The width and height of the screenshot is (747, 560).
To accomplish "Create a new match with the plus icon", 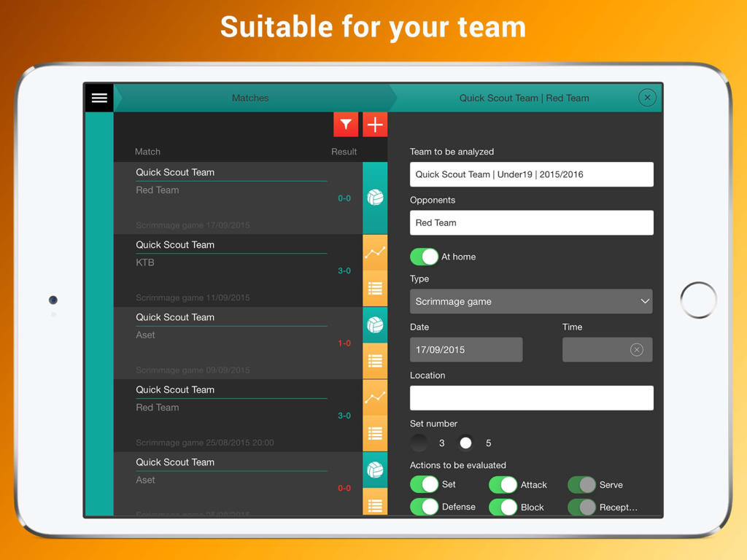I will click(x=374, y=124).
